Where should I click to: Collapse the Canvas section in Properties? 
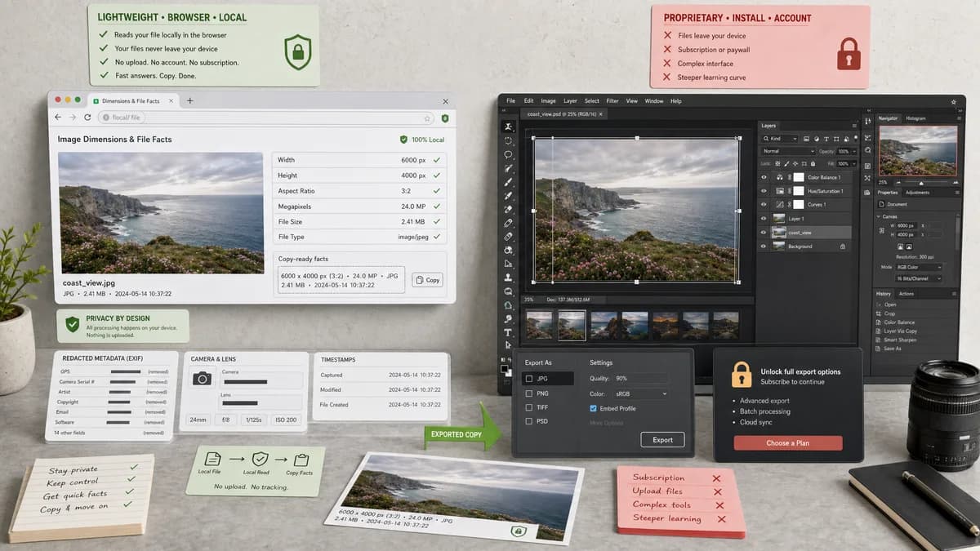tap(879, 216)
